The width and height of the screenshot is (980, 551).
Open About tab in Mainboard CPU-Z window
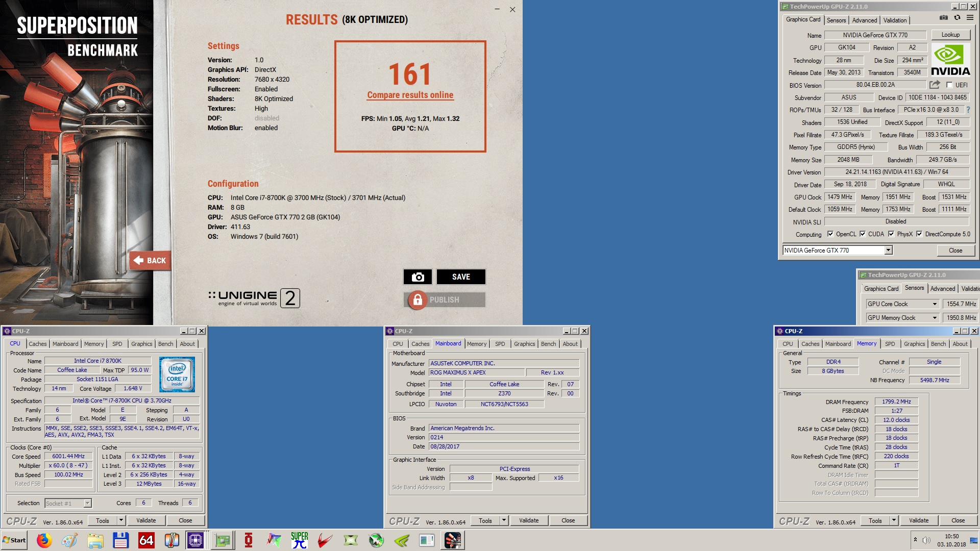[x=570, y=344]
